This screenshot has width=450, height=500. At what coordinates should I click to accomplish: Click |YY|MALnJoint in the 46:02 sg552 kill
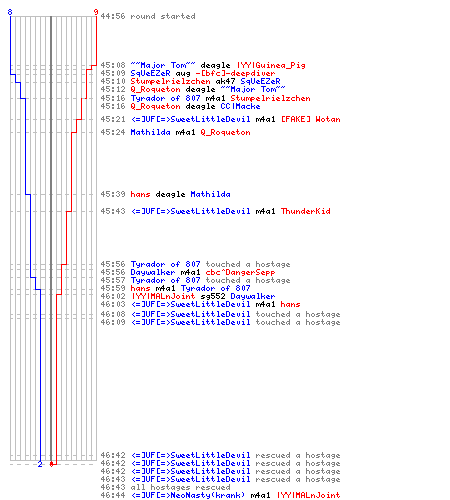pos(163,296)
